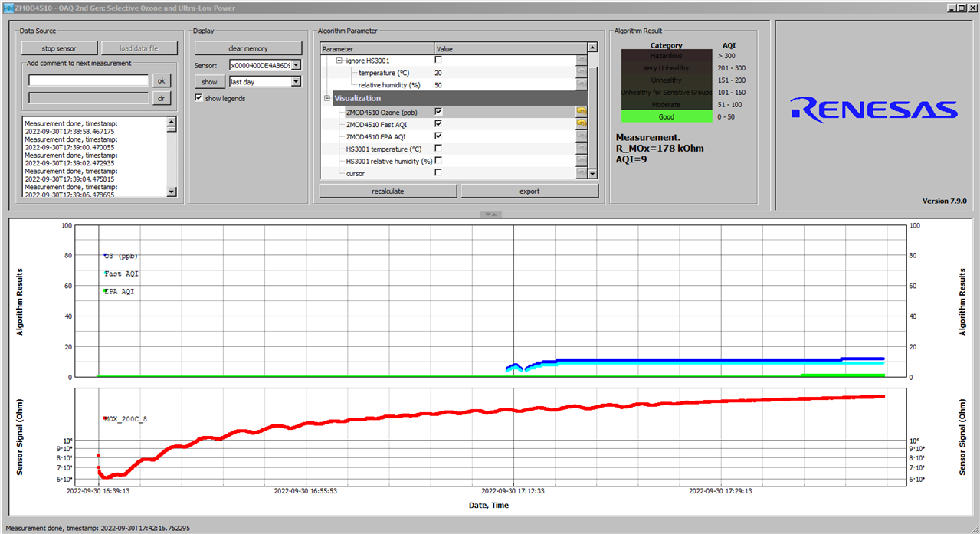Click the Fast AQI legend marker

(106, 274)
